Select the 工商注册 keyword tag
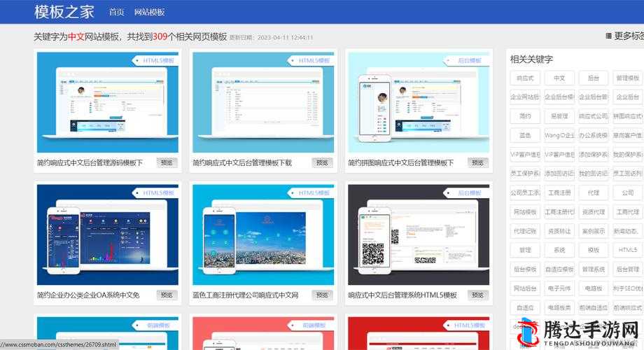 pos(559,192)
